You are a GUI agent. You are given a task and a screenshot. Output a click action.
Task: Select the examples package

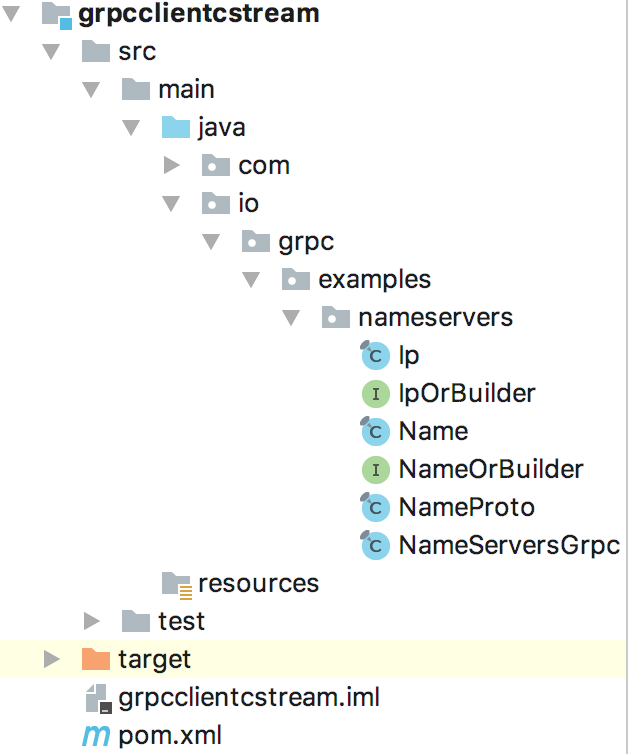click(374, 279)
